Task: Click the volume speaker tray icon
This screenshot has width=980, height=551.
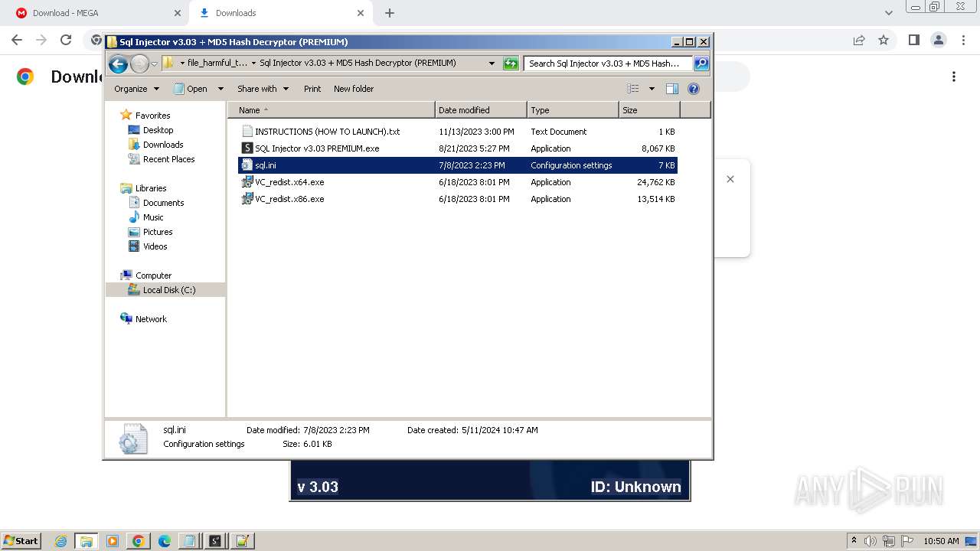Action: click(x=871, y=541)
